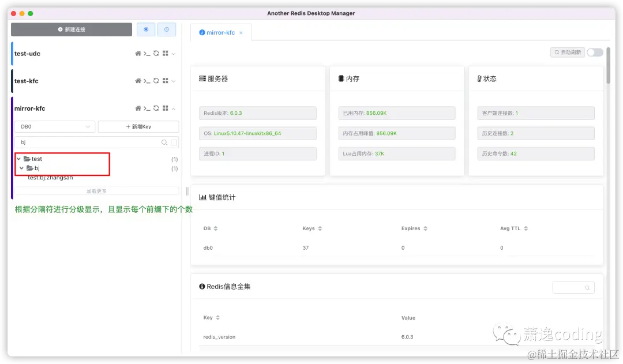Open console for mirror-kfc connection

pyautogui.click(x=147, y=108)
